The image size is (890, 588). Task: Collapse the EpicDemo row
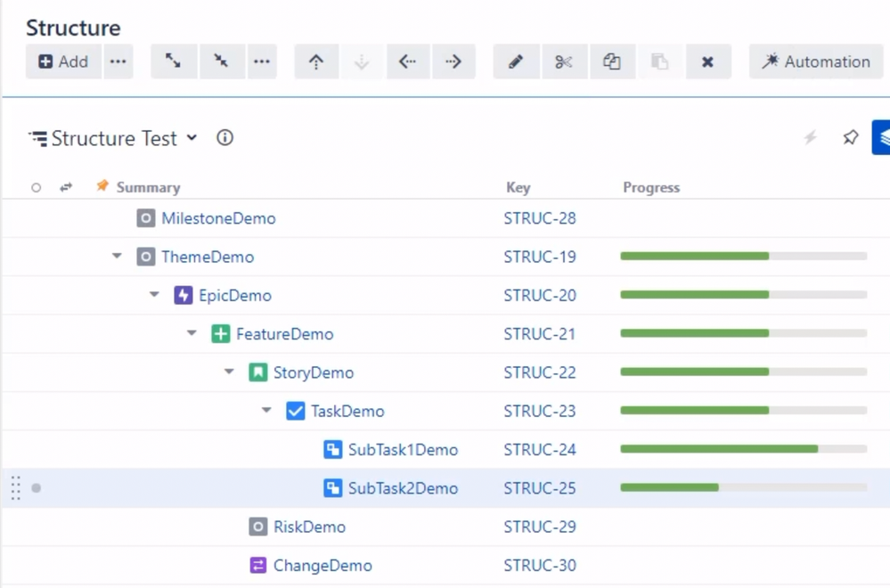click(154, 295)
